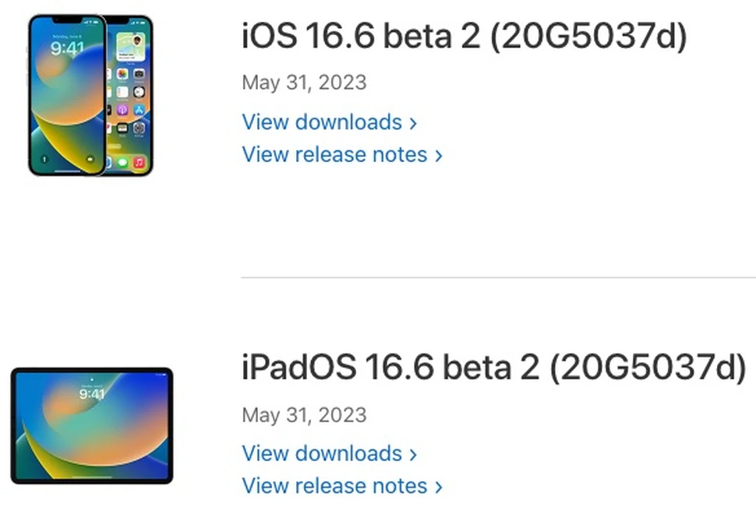The image size is (756, 532).
Task: Open View downloads for iOS 16.6 beta 2
Action: (x=322, y=122)
